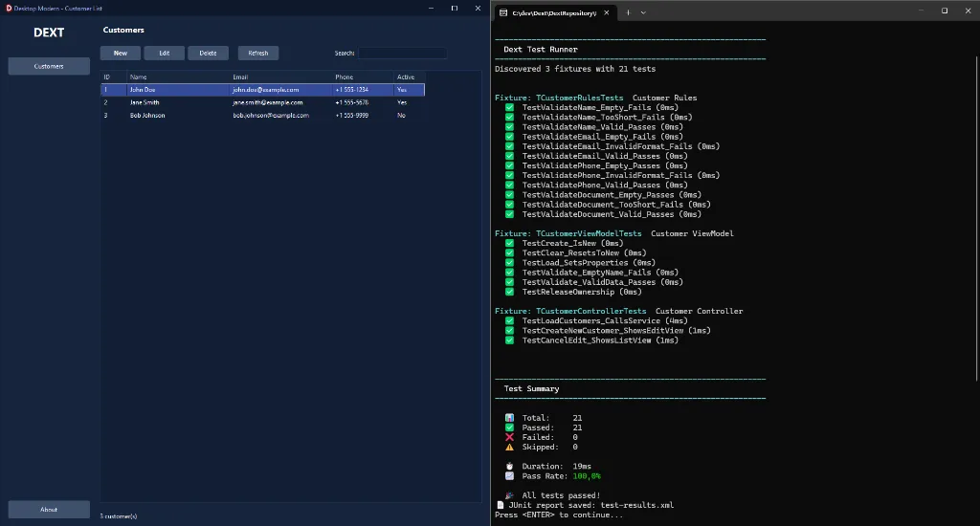Click the JUnit report document icon

(x=500, y=505)
